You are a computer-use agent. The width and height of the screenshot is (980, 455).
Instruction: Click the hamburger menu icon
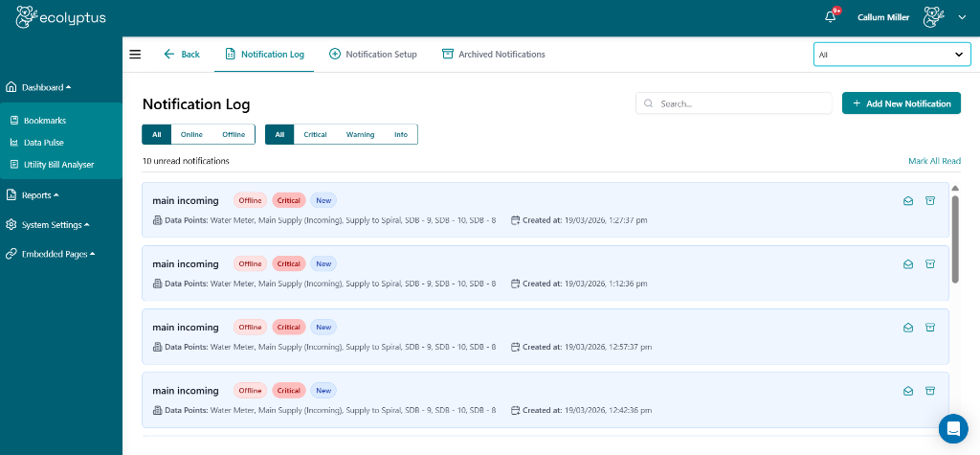135,55
